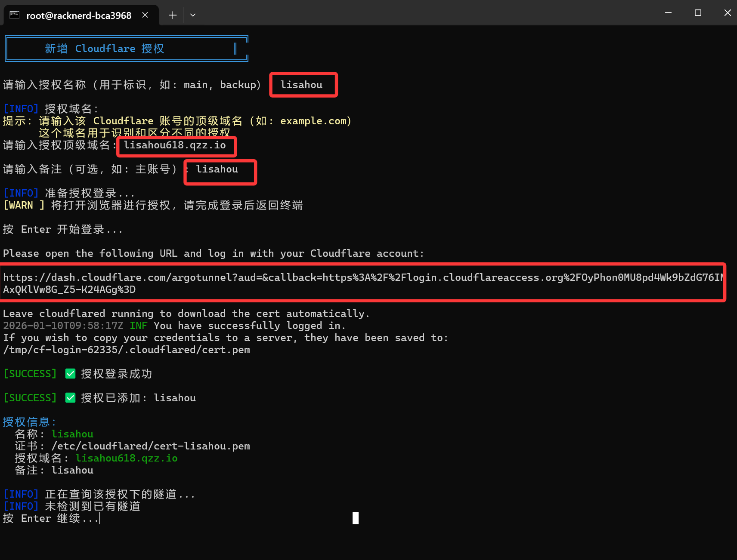Viewport: 737px width, 560px height.
Task: Select the root@racknerd-bca3968 tab
Action: (79, 15)
